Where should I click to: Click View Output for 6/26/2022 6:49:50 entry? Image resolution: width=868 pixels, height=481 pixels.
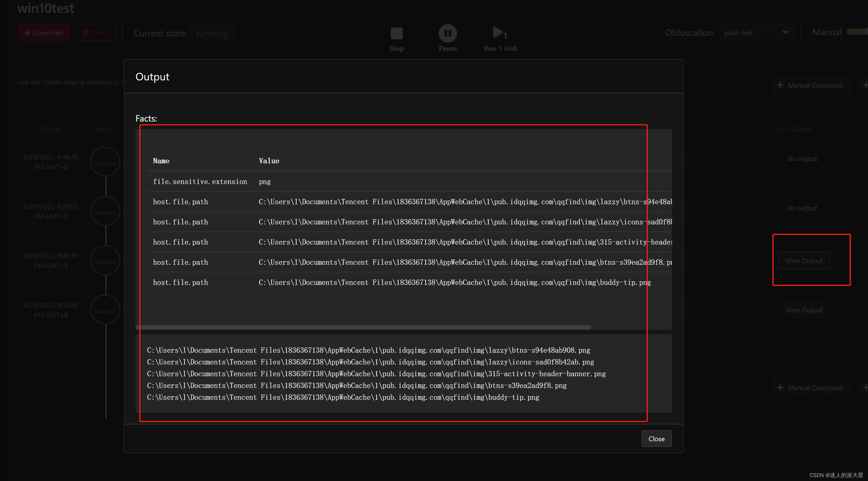[804, 260]
